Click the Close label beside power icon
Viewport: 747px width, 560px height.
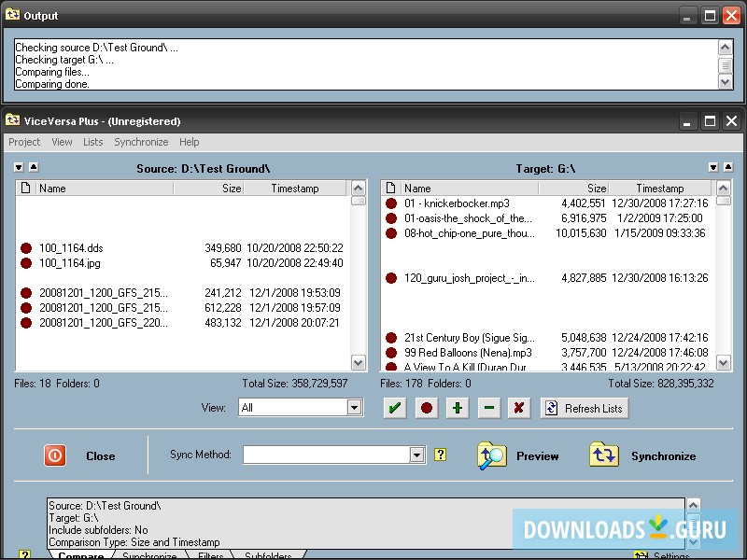pos(101,456)
